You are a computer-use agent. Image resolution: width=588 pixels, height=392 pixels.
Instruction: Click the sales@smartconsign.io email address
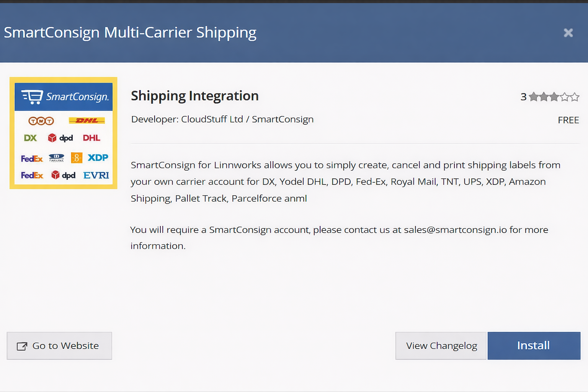tap(455, 230)
